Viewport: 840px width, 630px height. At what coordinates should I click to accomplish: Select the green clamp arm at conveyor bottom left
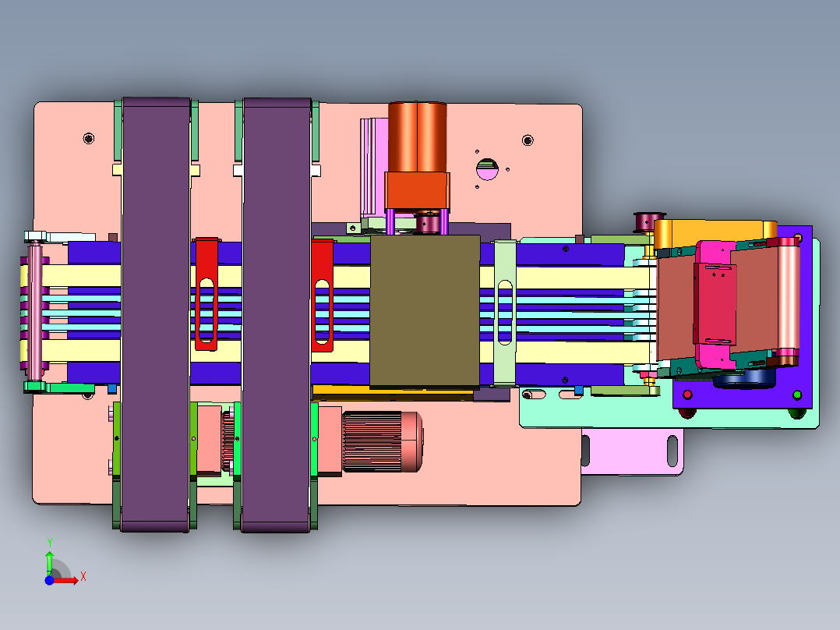click(59, 387)
